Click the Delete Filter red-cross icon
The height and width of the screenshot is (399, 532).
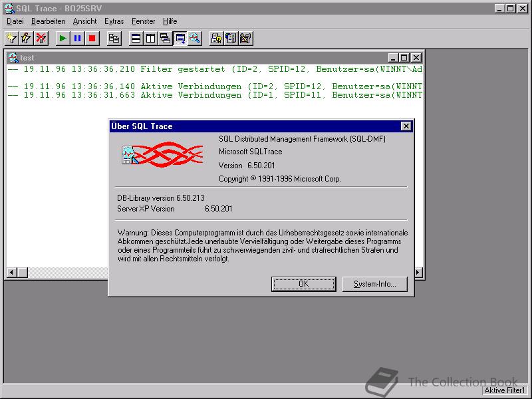pos(41,39)
